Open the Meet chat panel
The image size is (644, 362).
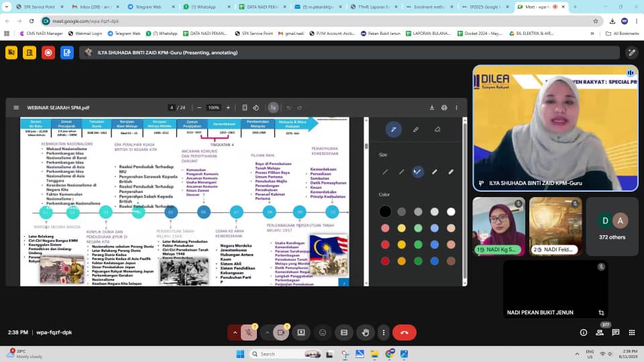point(614,332)
